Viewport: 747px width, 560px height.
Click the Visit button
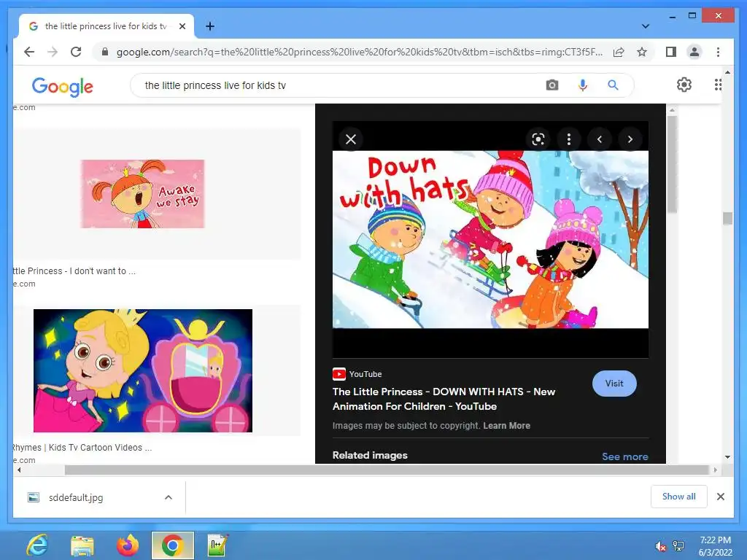click(x=614, y=384)
